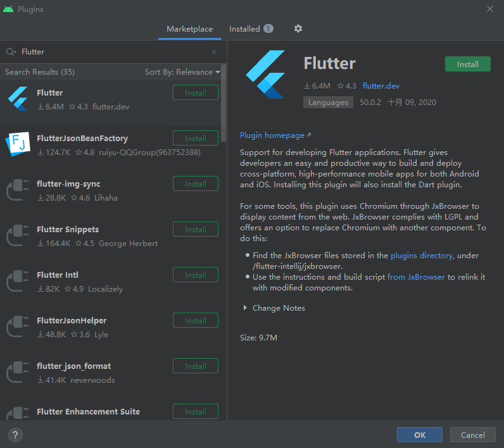Screen dimensions: 504x448
Task: Install FlutterJsonBeanFactory plugin
Action: 196,138
